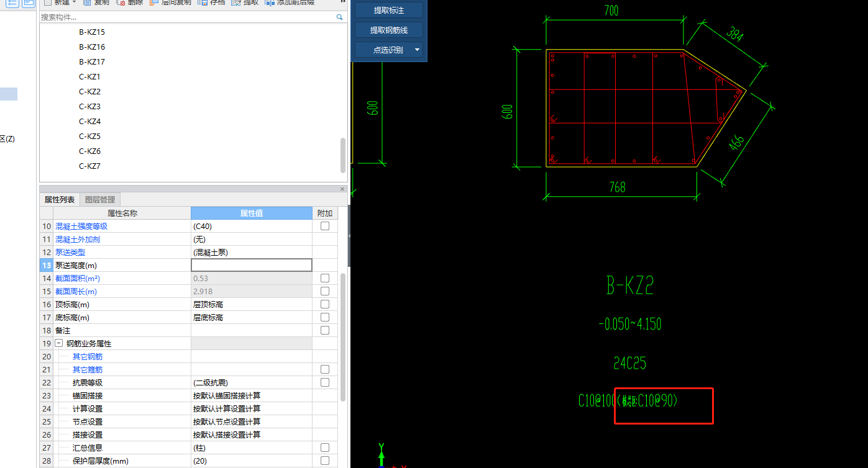Click the 其它箍筋 property link
This screenshot has height=468, width=868.
[88, 369]
